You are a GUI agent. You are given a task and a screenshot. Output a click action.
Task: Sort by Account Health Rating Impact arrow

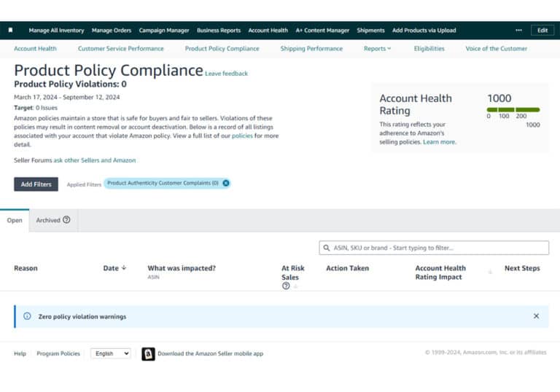[x=490, y=272]
